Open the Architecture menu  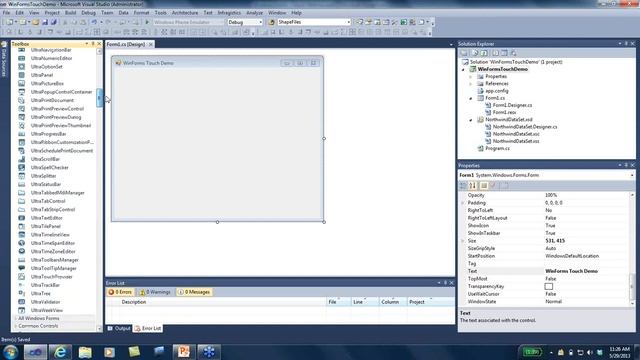(x=184, y=13)
